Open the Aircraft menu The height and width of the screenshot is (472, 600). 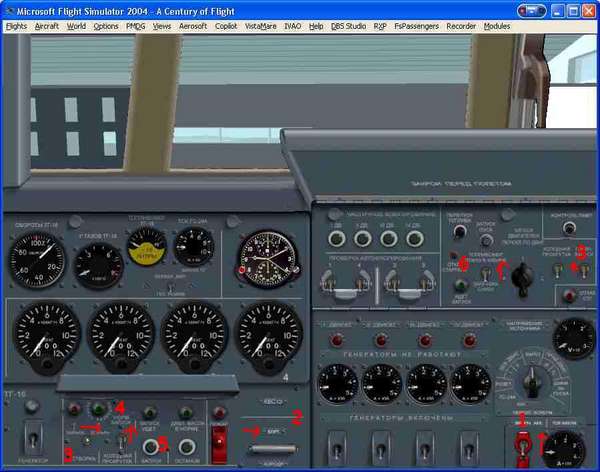(47, 26)
